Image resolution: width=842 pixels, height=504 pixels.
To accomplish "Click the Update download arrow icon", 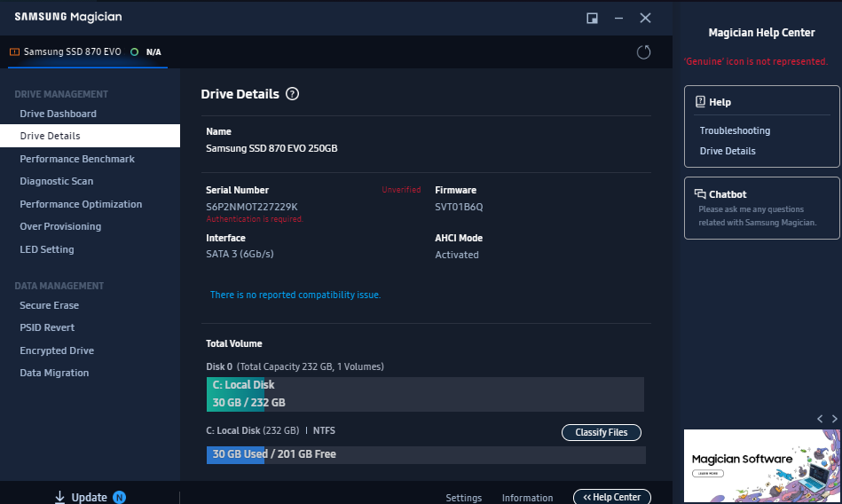I will point(59,497).
